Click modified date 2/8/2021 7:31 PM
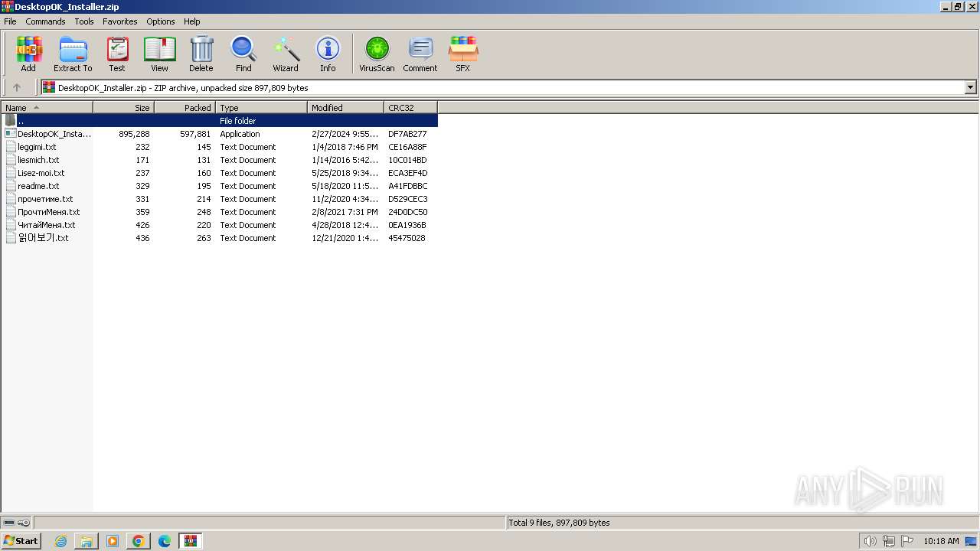This screenshot has height=551, width=980. click(x=345, y=212)
